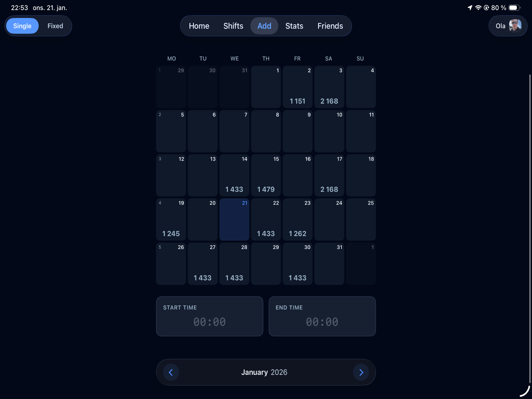Go to next month with right chevron

click(x=361, y=372)
